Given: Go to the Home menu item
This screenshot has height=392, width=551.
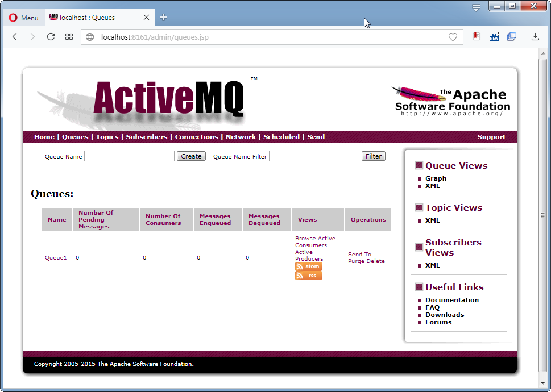Looking at the screenshot, I should (x=44, y=137).
